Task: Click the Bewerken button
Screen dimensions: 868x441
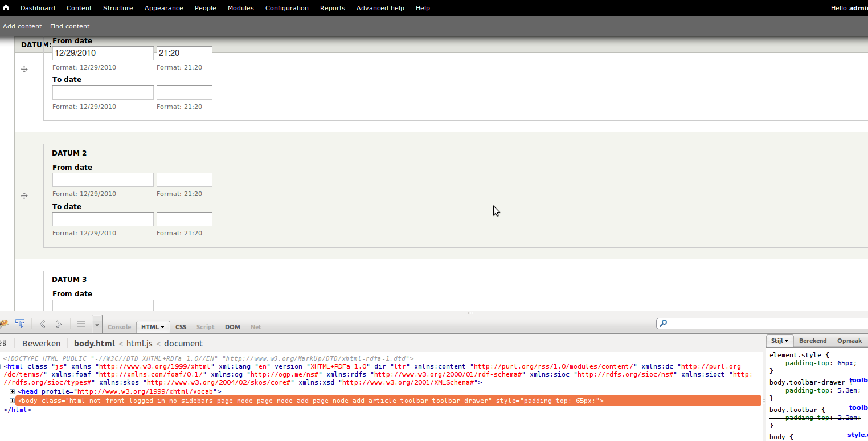Action: 41,344
